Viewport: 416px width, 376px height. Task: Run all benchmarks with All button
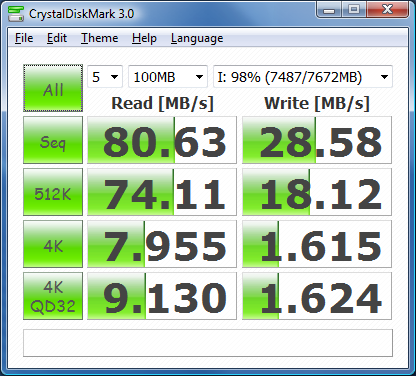click(53, 88)
